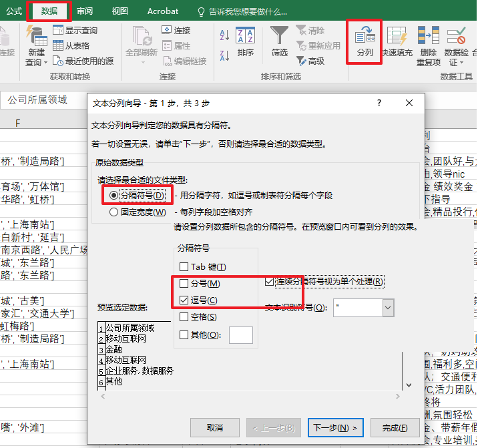Click cell containing '外滩'

[43, 427]
